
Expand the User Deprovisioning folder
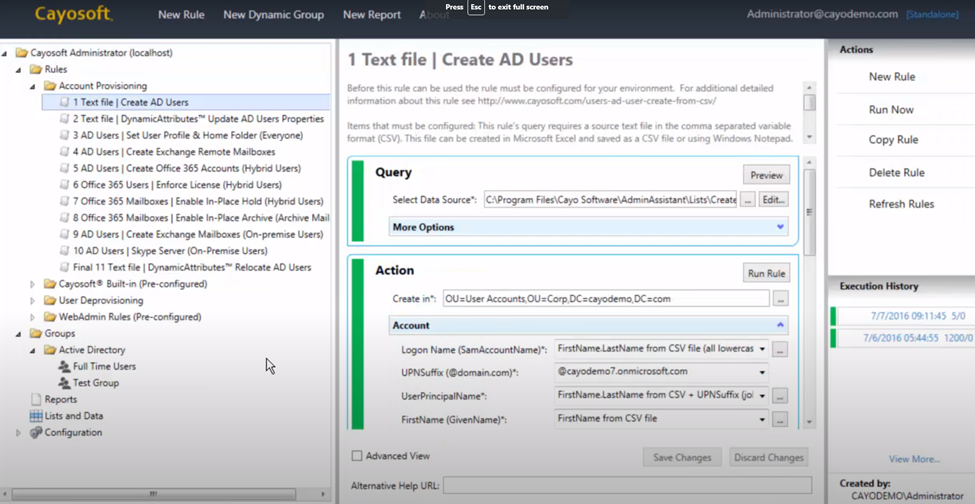33,300
